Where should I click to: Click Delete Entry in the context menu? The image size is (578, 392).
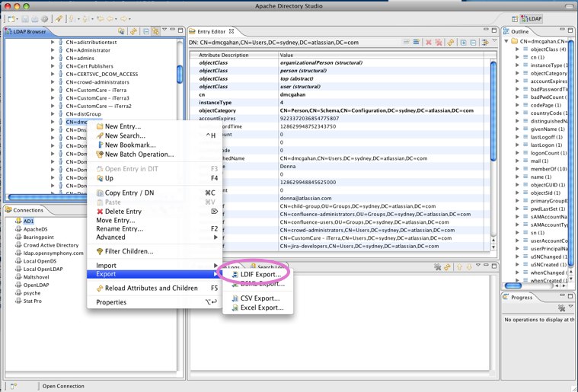click(x=123, y=211)
